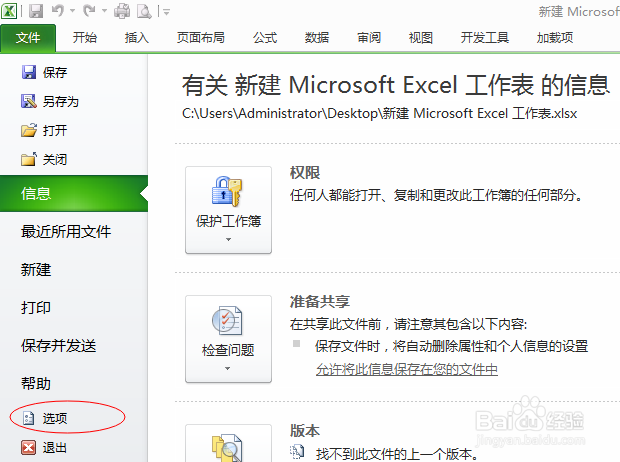
Task: Click the 版本 heading text
Action: pyautogui.click(x=305, y=431)
